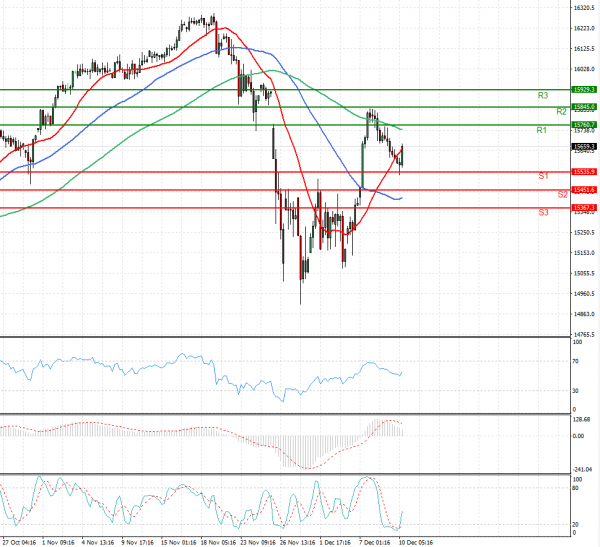Click the 16028.0 price axis value

point(584,69)
